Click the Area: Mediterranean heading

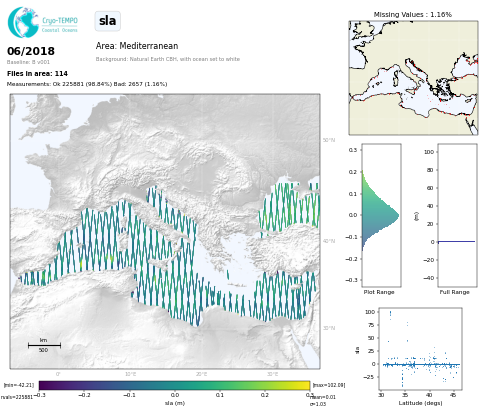(x=137, y=46)
